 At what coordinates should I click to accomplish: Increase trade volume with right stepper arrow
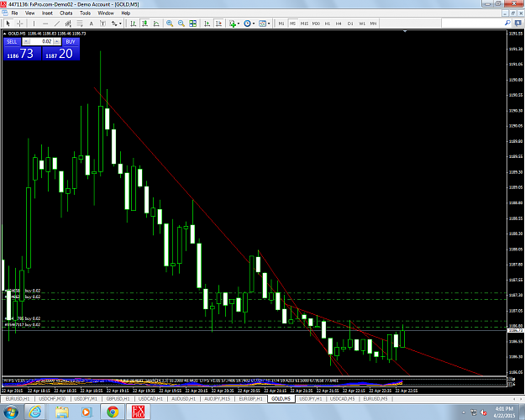[57, 41]
